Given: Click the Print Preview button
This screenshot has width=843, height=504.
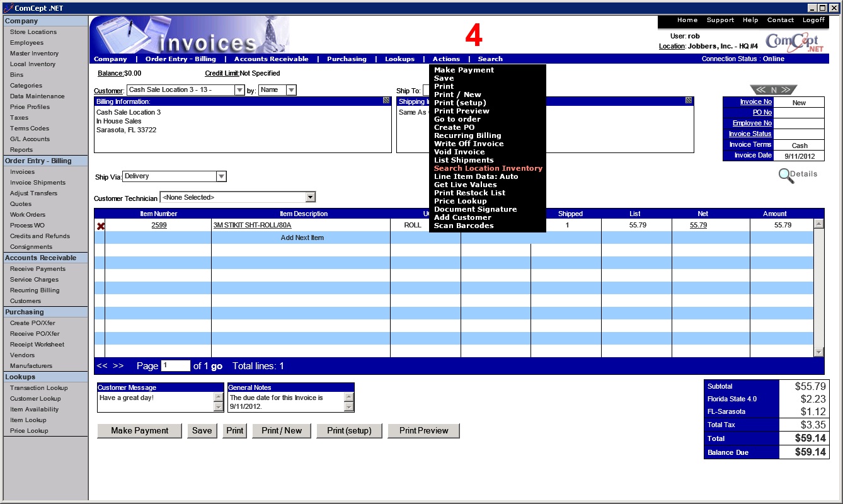Looking at the screenshot, I should tap(423, 431).
